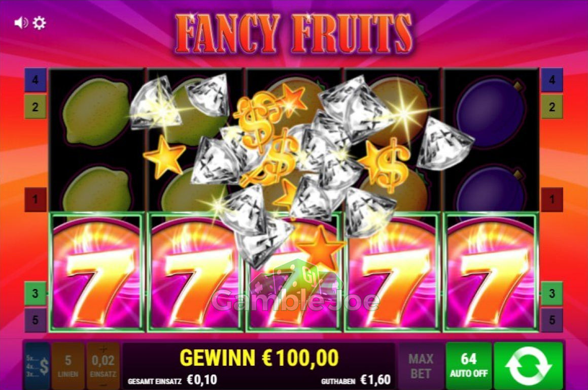Select payline 1 marker on left side

pyautogui.click(x=35, y=200)
